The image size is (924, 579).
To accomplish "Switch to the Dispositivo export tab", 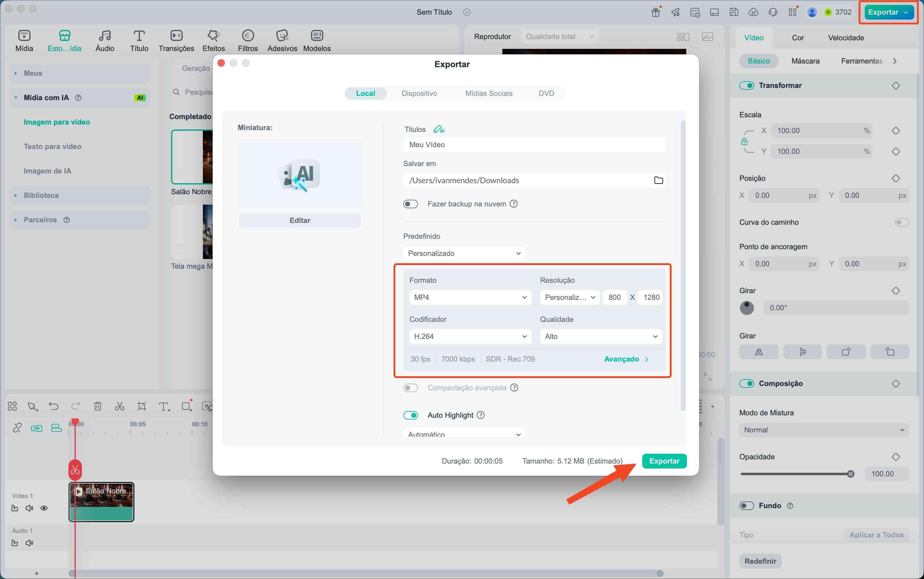I will point(419,93).
